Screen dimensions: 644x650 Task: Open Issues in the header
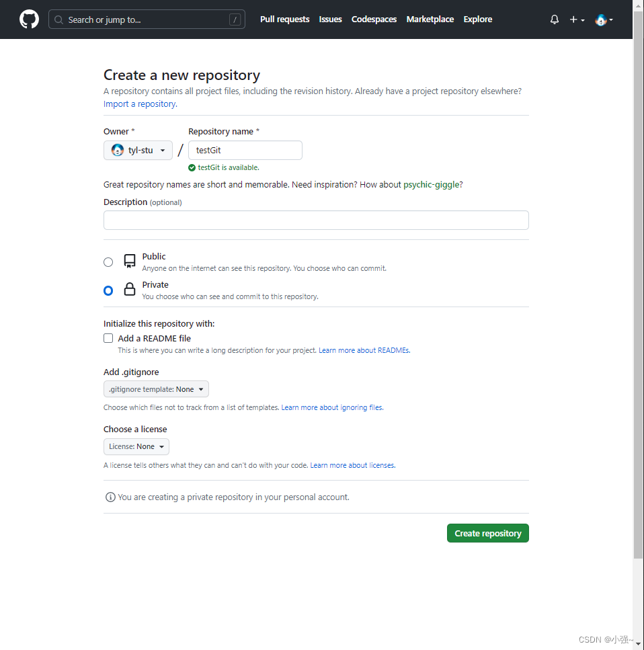(330, 19)
